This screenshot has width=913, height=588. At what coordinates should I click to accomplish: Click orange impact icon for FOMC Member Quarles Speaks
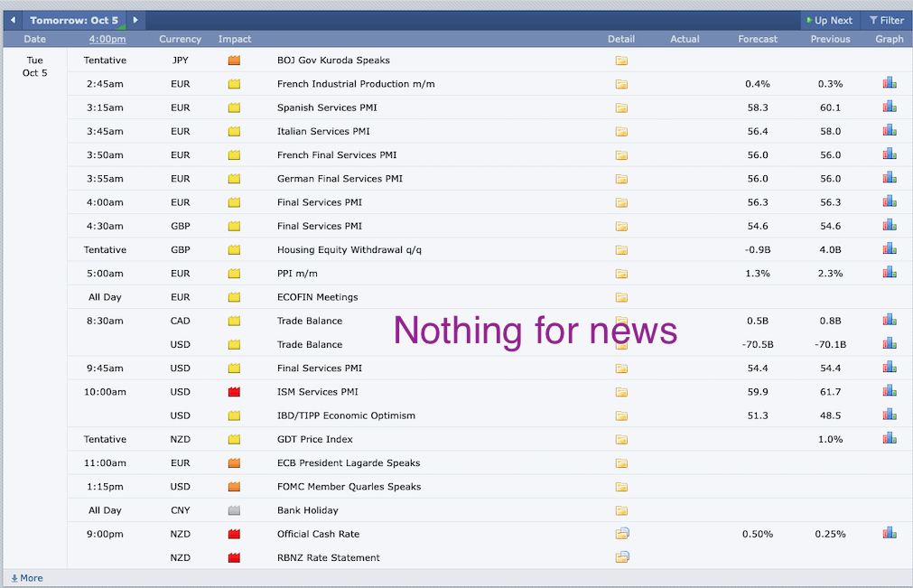pos(234,487)
